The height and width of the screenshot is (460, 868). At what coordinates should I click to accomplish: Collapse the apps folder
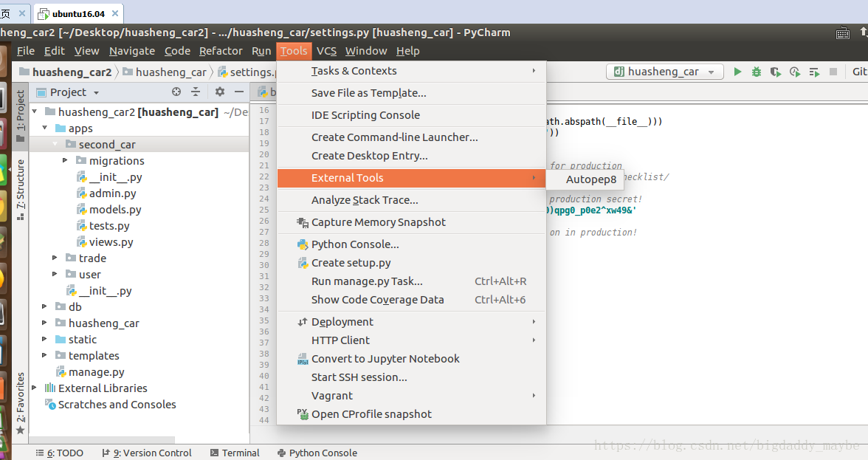pyautogui.click(x=45, y=128)
